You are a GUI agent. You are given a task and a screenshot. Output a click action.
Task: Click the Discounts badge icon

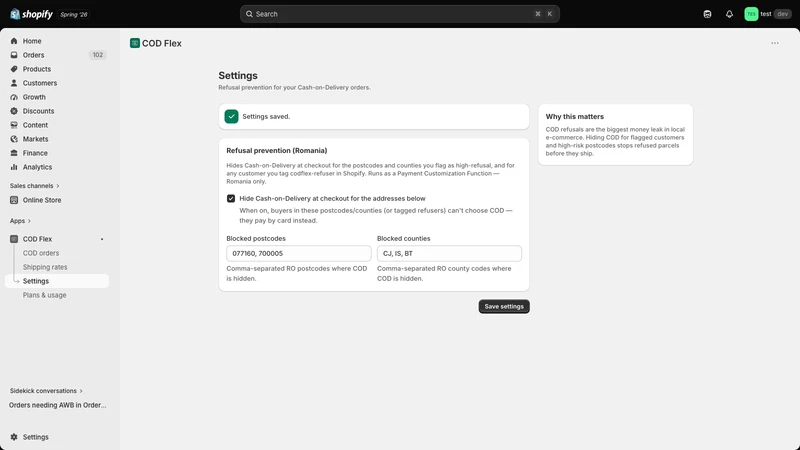pos(14,111)
